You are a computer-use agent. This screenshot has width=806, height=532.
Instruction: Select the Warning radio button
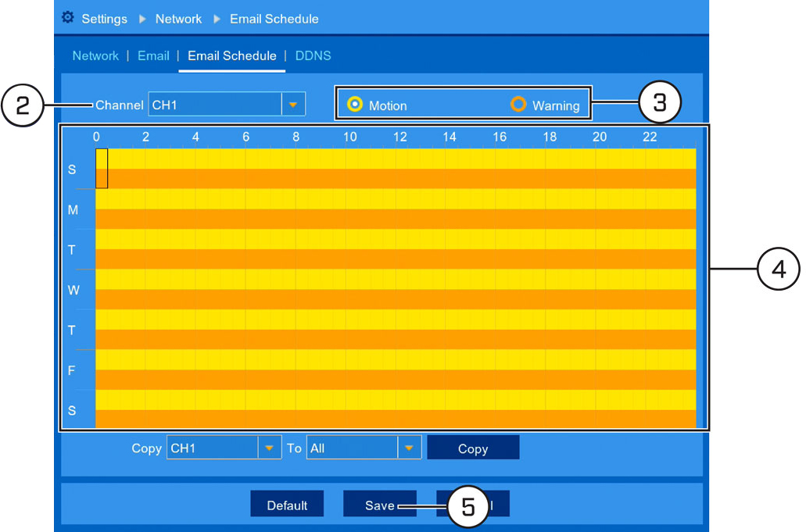click(518, 104)
